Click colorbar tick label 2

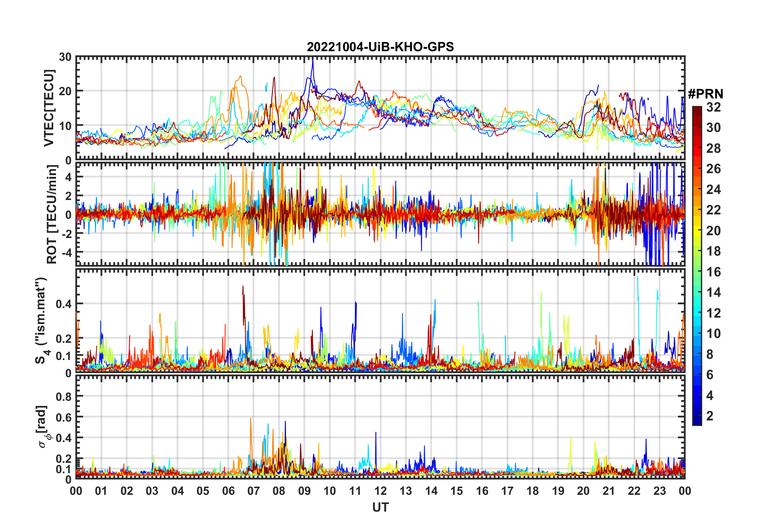pos(710,416)
